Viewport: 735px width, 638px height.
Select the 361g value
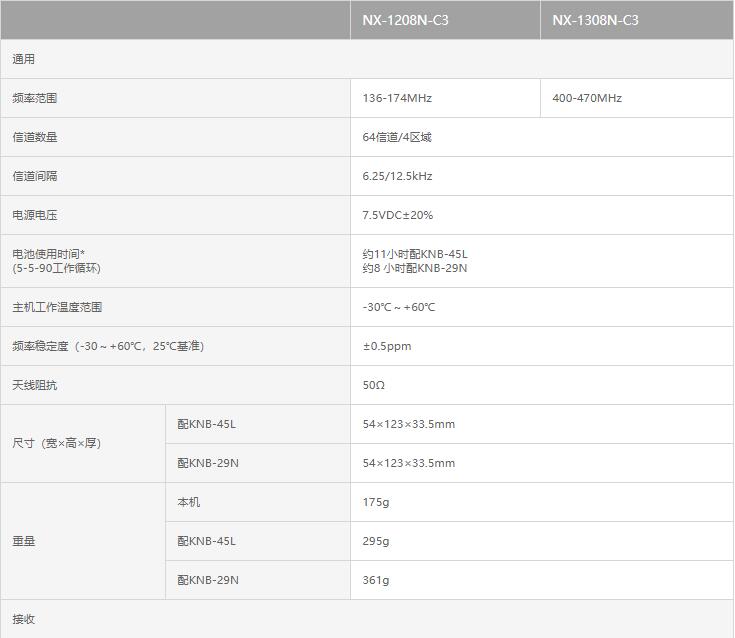pos(375,580)
